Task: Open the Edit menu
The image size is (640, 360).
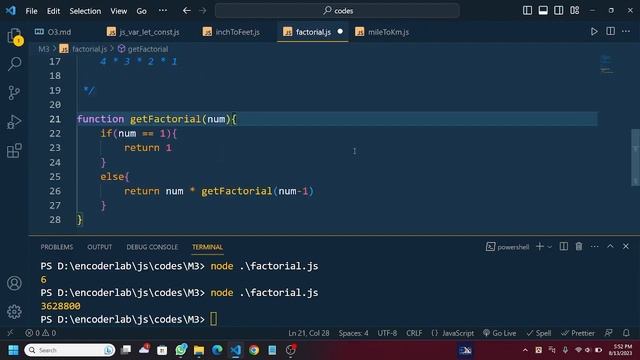Action: [x=53, y=11]
